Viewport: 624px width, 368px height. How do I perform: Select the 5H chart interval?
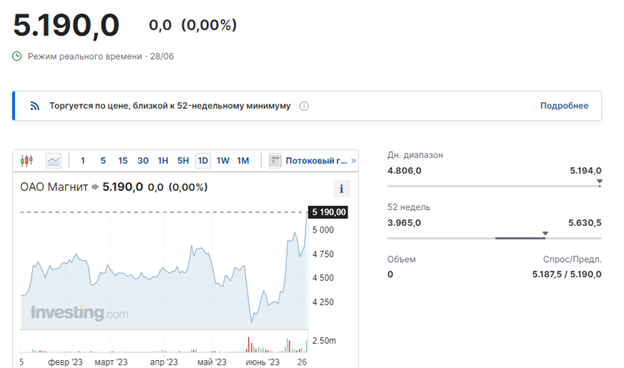[183, 161]
